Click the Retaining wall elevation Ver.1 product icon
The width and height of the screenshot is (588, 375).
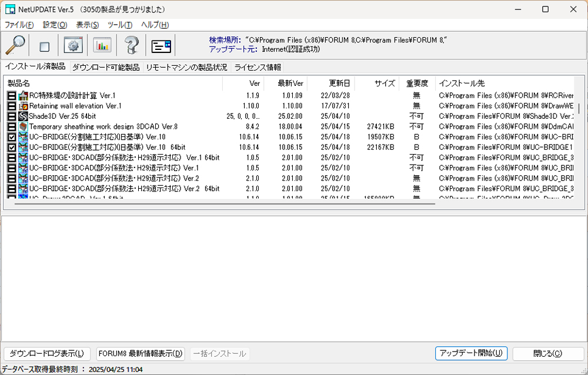pos(24,106)
